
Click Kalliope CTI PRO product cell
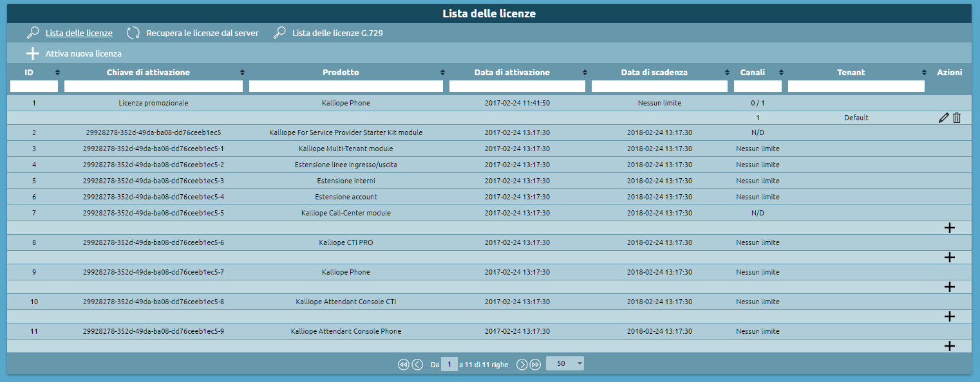pyautogui.click(x=346, y=242)
